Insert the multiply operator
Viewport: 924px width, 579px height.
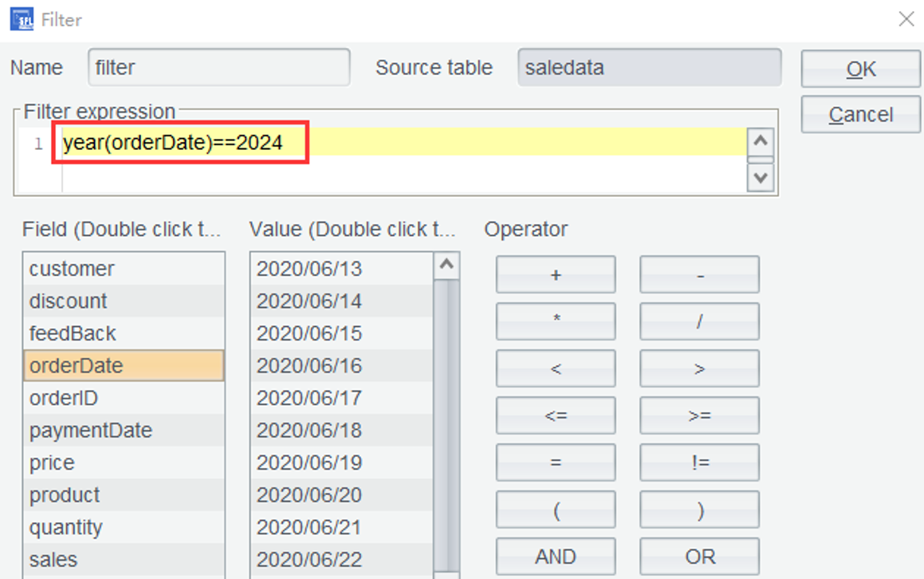coord(556,321)
